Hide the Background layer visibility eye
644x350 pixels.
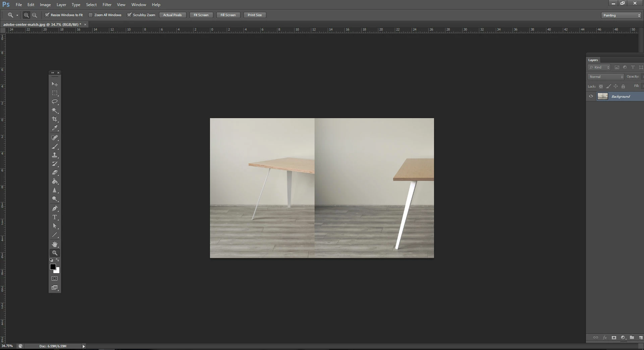click(x=591, y=96)
